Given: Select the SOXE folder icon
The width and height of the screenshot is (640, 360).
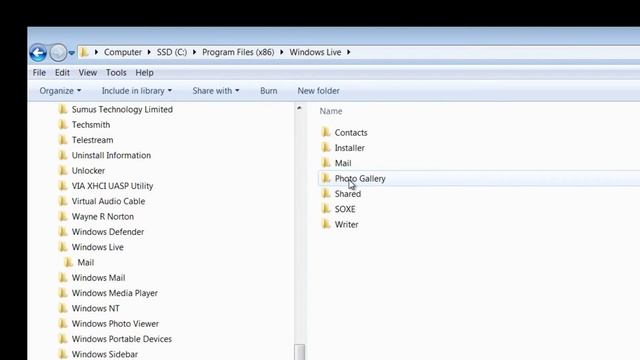Looking at the screenshot, I should click(x=326, y=209).
